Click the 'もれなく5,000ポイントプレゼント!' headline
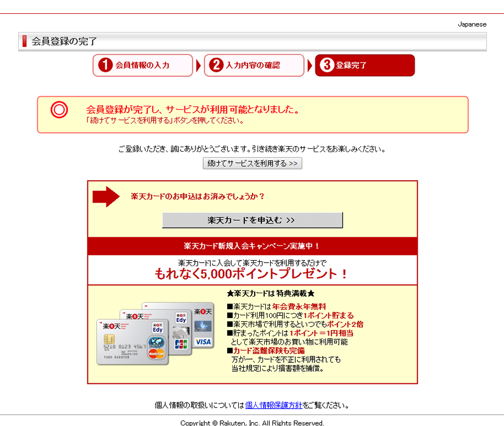 pos(252,274)
